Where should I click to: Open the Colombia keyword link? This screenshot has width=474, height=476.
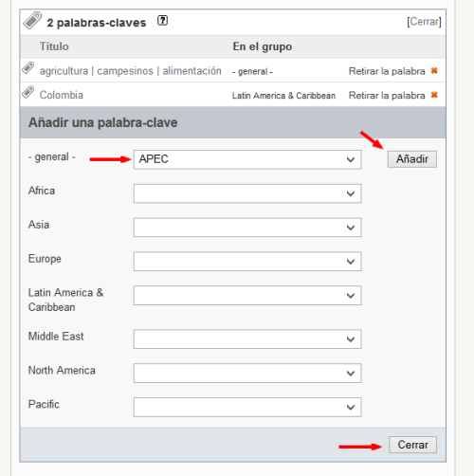pos(62,95)
